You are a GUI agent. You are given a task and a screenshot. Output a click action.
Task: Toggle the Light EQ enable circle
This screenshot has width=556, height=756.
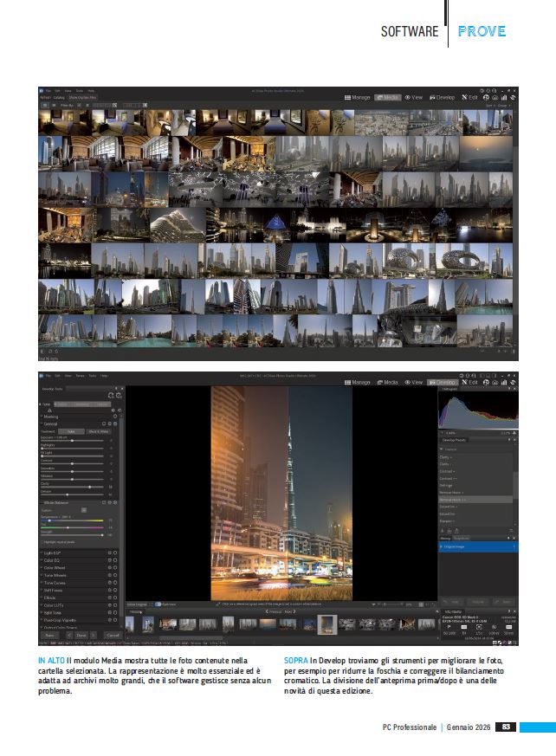click(x=115, y=553)
